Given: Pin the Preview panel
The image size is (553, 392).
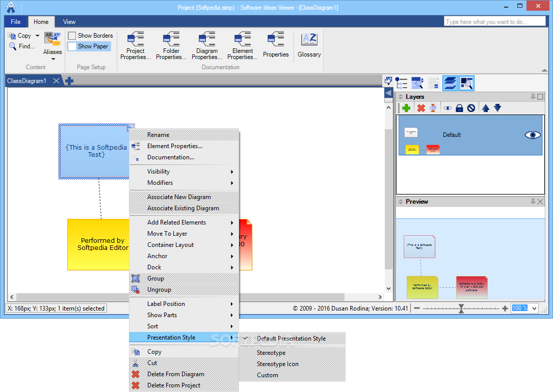Looking at the screenshot, I should coord(533,202).
